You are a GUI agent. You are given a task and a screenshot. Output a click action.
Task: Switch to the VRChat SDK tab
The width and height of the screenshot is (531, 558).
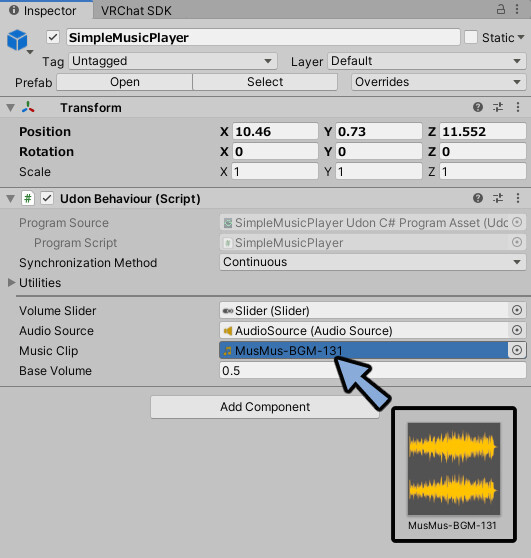(136, 11)
